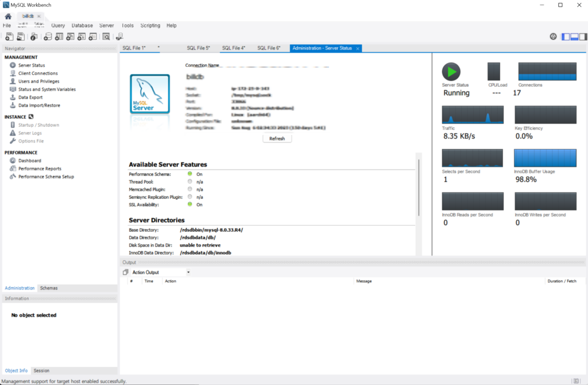The height and width of the screenshot is (385, 588).
Task: Click the Connections graph
Action: [x=547, y=71]
